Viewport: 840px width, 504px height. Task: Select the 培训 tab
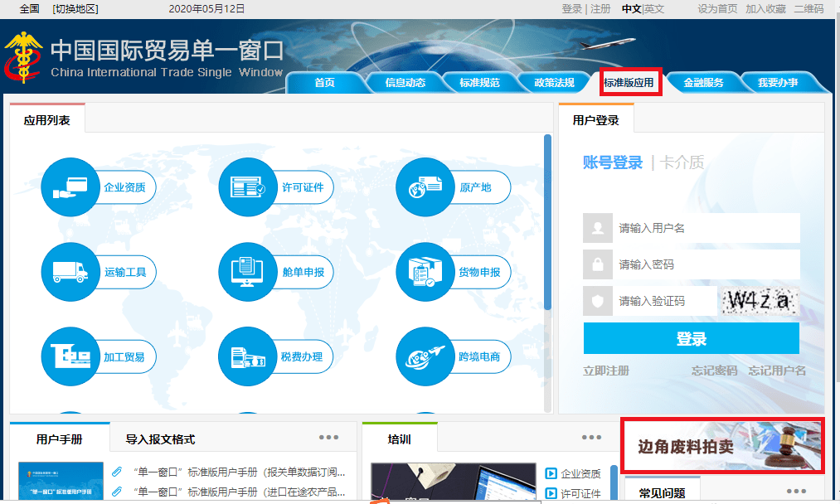pyautogui.click(x=399, y=439)
